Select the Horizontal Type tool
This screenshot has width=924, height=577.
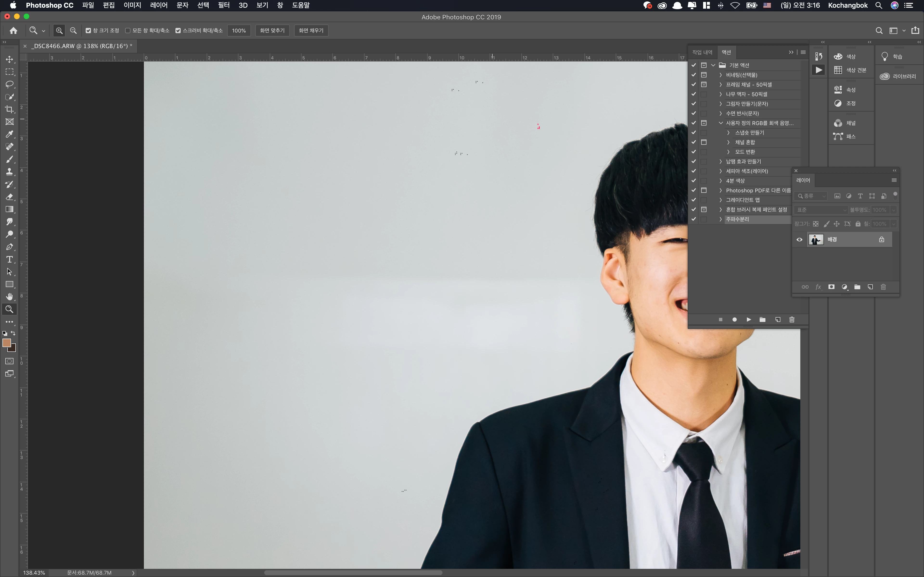pyautogui.click(x=9, y=259)
